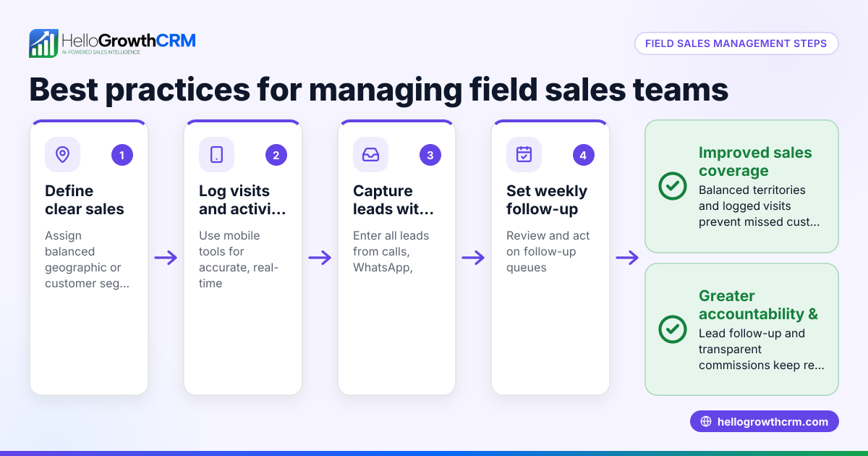Click the checkmark icon beside Improved sales coverage
This screenshot has width=868, height=456.
click(x=673, y=186)
